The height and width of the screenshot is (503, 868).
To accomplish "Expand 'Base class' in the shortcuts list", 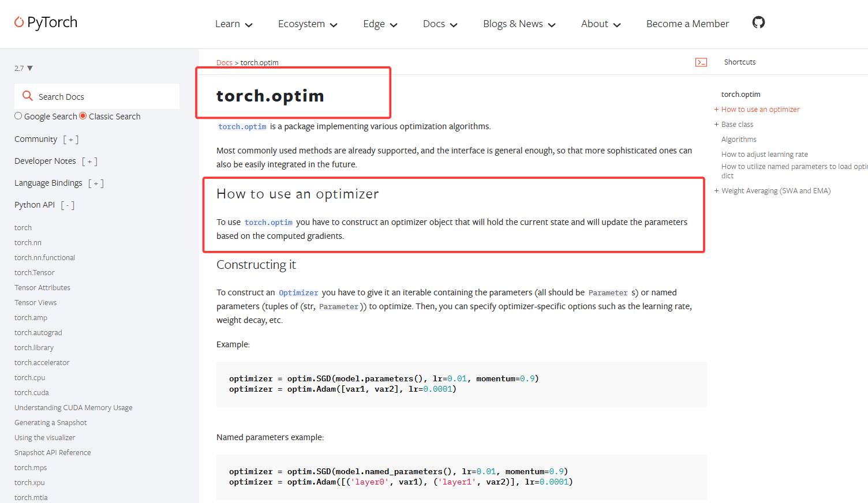I will tap(716, 125).
